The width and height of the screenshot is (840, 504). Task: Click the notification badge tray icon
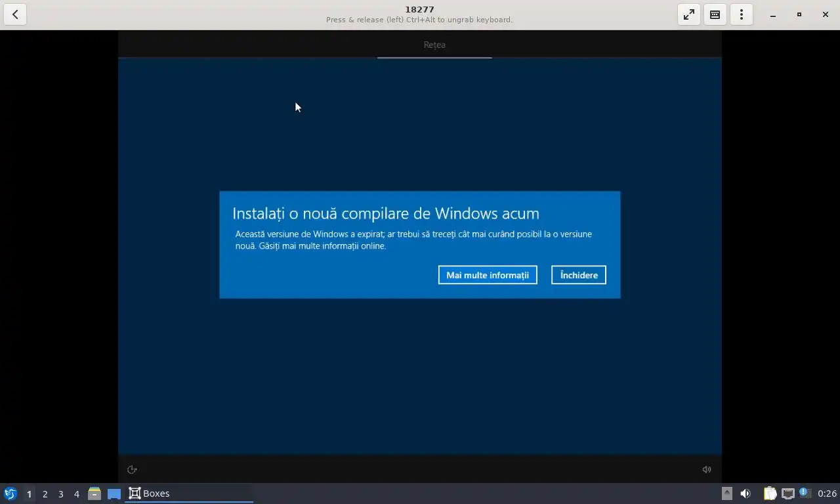pyautogui.click(x=805, y=493)
